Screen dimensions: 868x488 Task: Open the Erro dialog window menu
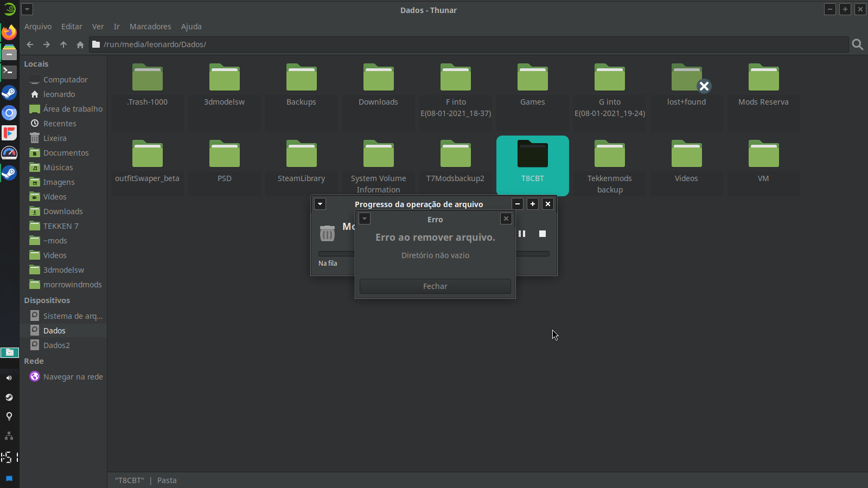click(x=365, y=219)
